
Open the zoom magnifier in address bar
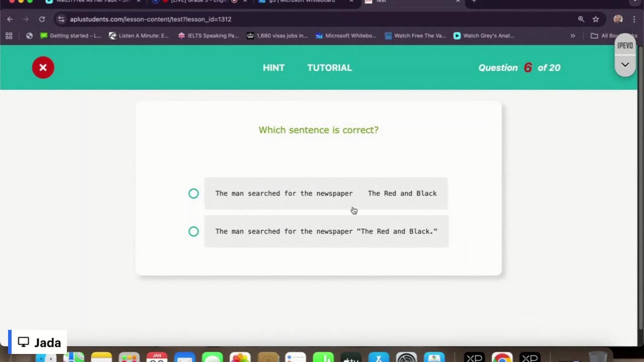point(581,19)
